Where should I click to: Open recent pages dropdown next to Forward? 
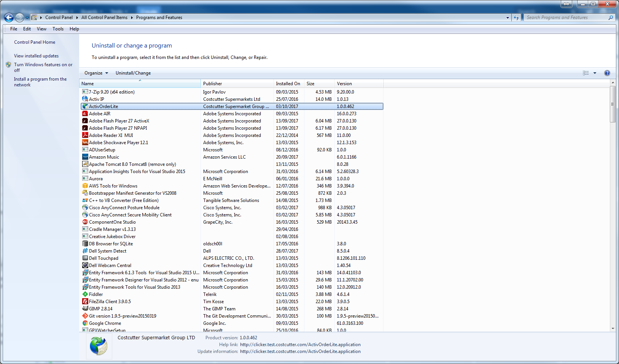27,17
